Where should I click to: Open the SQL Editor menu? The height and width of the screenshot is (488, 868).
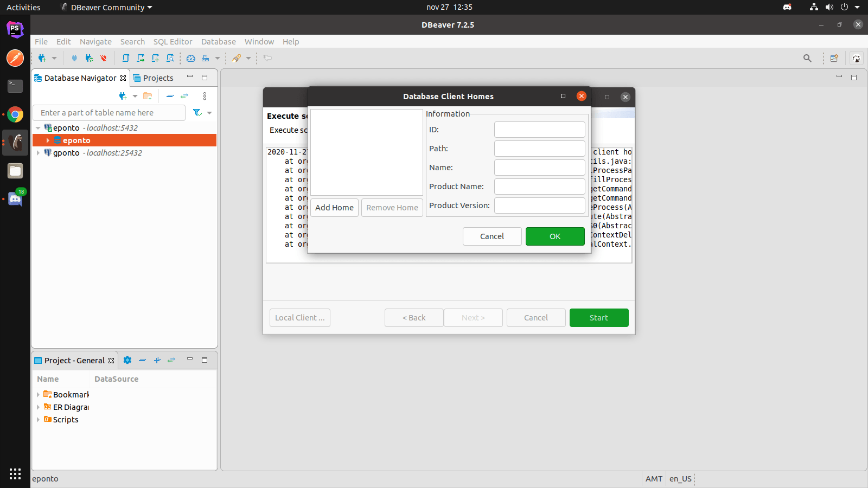173,42
